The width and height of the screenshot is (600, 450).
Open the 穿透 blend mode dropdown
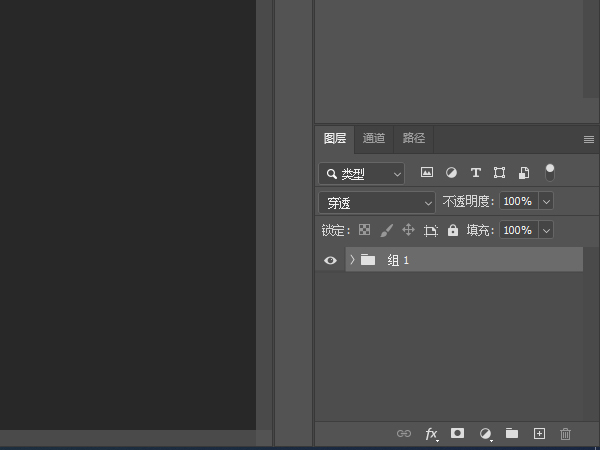377,202
